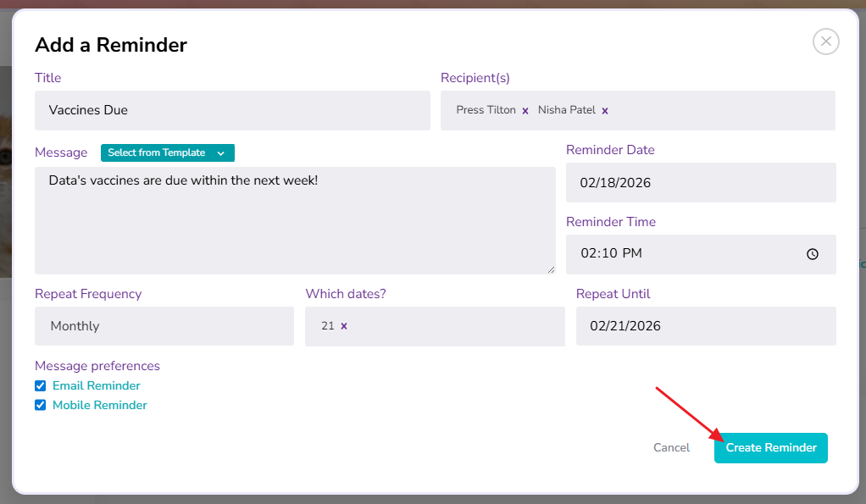The height and width of the screenshot is (504, 866).
Task: Open the Select from Template dropdown
Action: click(167, 152)
